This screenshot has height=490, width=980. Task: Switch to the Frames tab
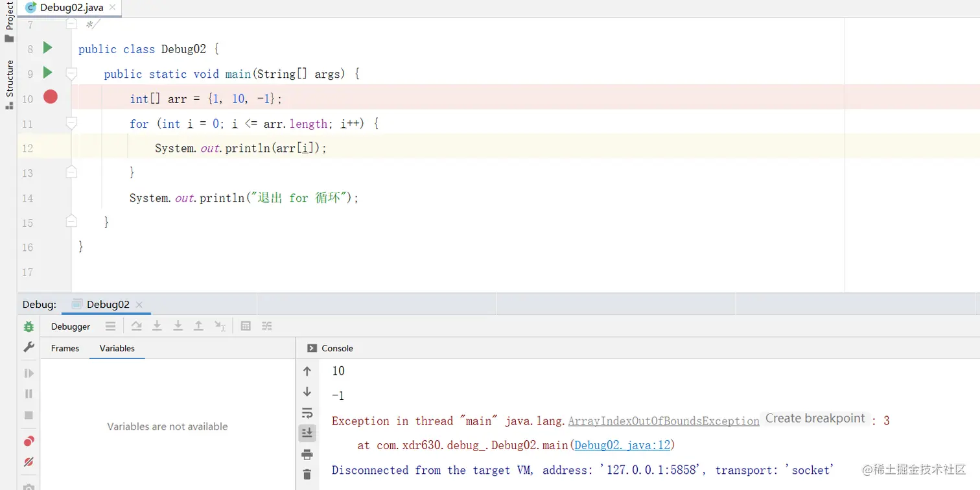(65, 348)
